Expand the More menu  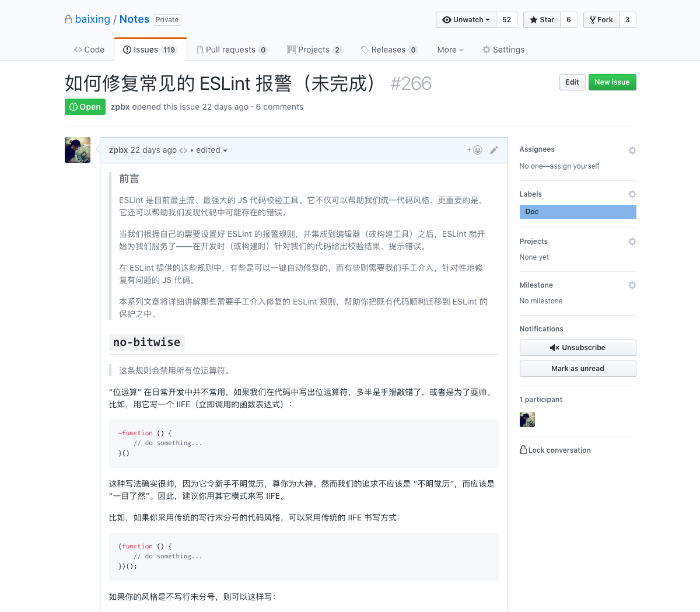tap(450, 50)
